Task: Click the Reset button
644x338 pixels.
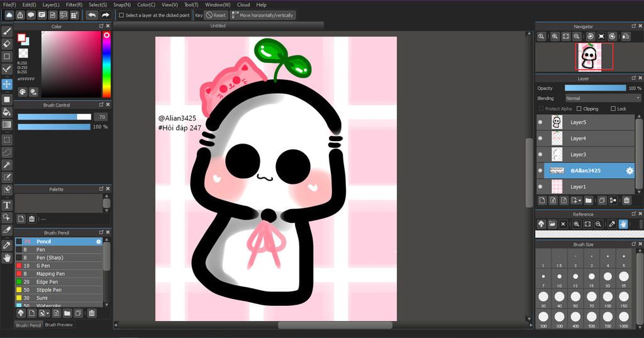Action: point(216,15)
